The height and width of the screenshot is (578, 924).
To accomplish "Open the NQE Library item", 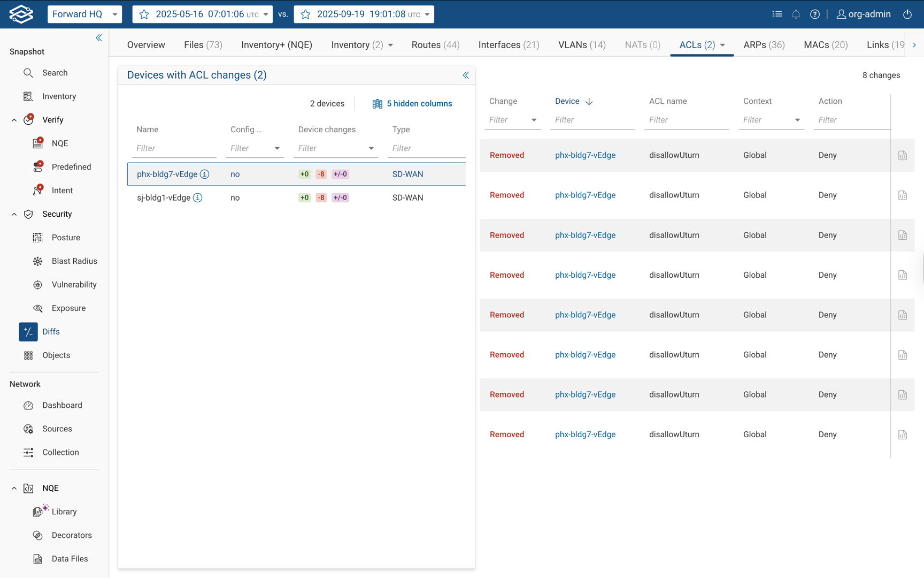I will (x=64, y=512).
